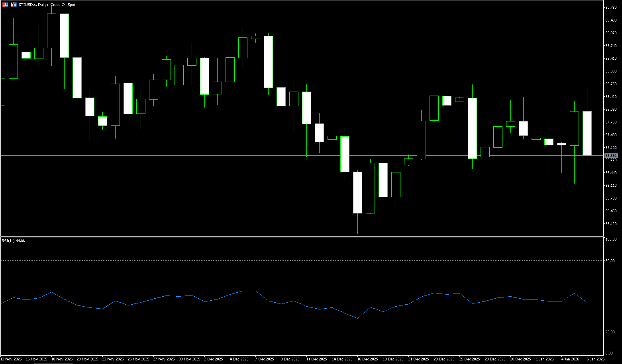Click the 55.120 price scale label
Viewport: 622px width, 364px height.
pyautogui.click(x=611, y=224)
